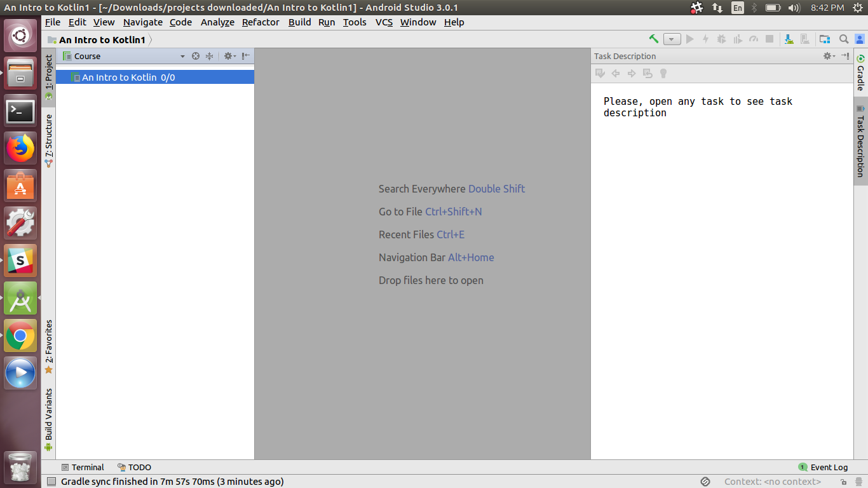This screenshot has height=488, width=868.
Task: Open the Terminal tool window
Action: pos(83,467)
